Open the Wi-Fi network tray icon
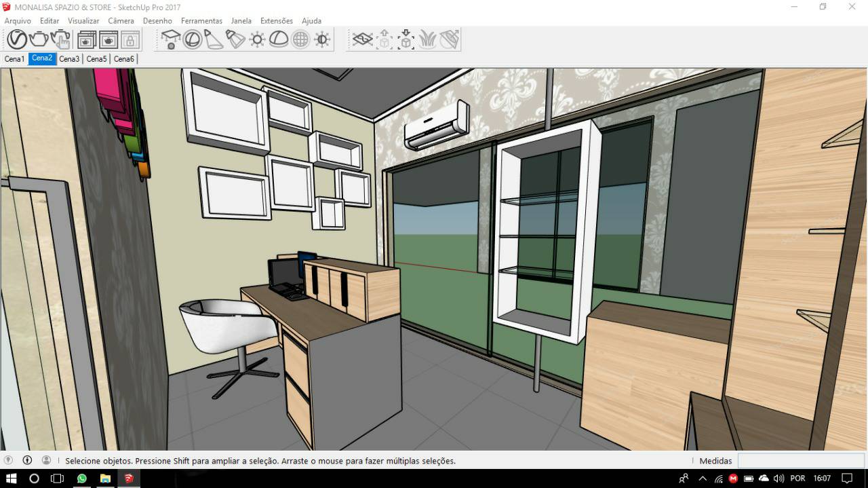 click(x=718, y=478)
